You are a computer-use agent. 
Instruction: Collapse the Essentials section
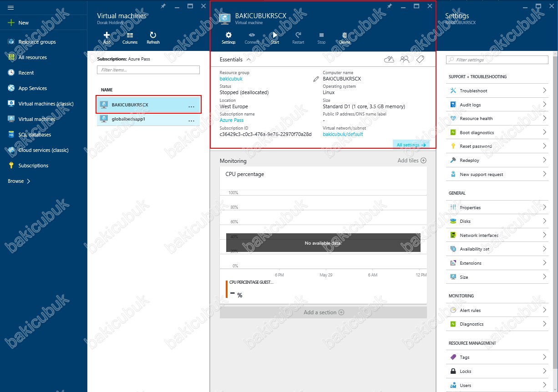click(249, 60)
